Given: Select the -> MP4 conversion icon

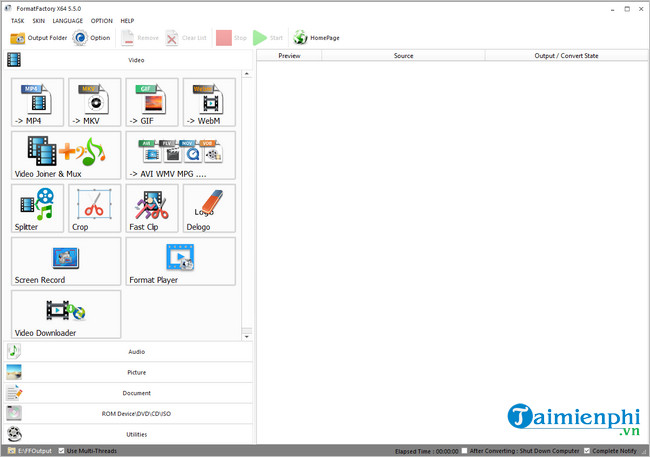Looking at the screenshot, I should click(37, 102).
